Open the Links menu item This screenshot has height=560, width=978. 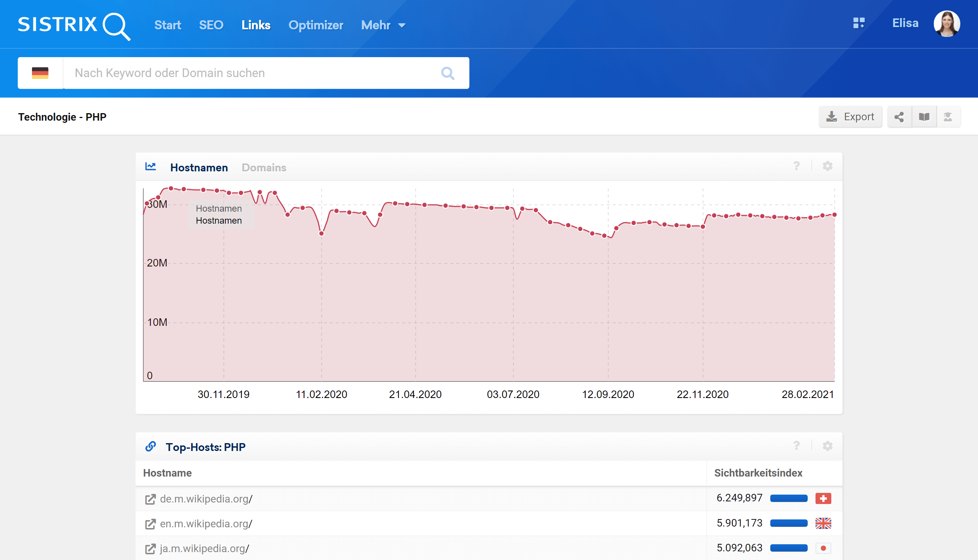(256, 26)
